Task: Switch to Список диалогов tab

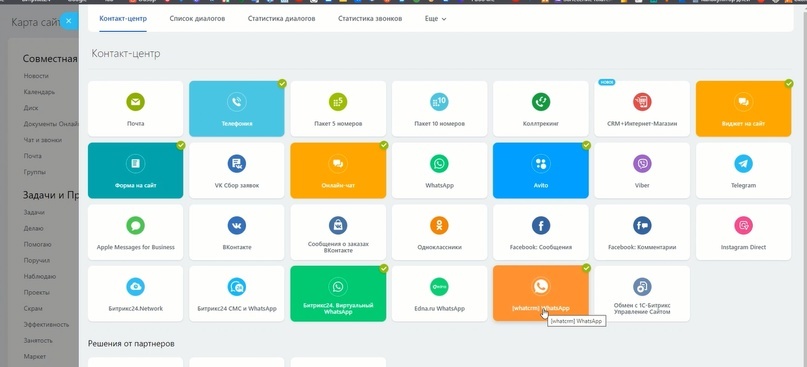Action: pos(197,19)
